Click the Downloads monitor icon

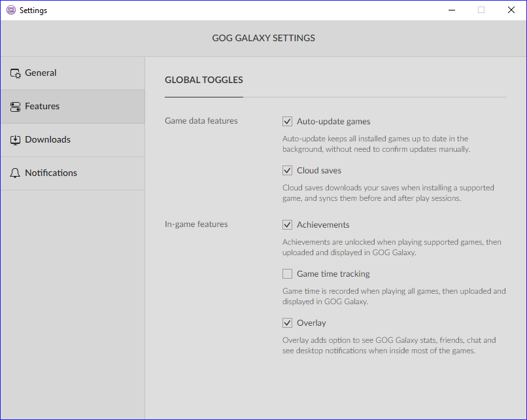[15, 140]
